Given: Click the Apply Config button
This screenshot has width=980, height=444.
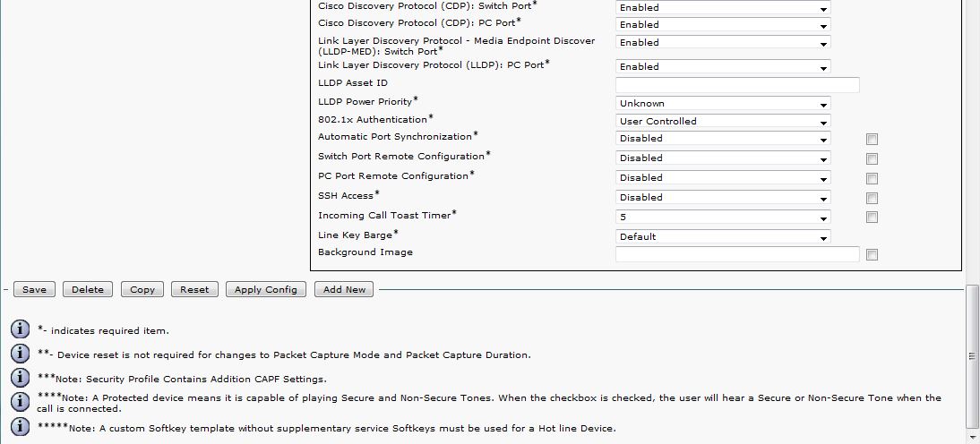Looking at the screenshot, I should coord(265,289).
